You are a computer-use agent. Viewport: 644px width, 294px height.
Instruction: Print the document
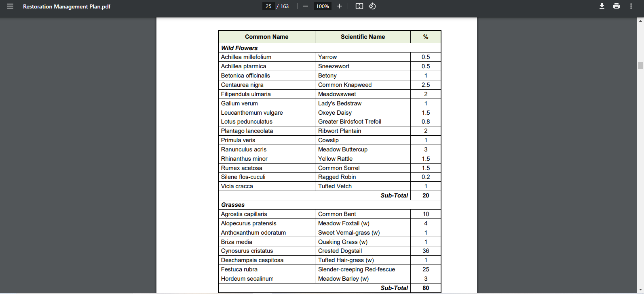[x=617, y=6]
